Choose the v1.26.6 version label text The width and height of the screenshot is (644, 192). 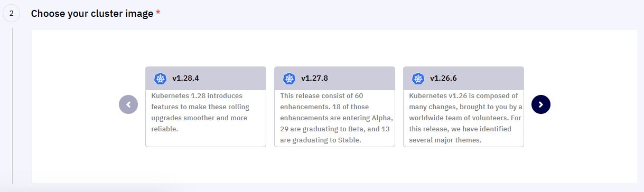click(443, 79)
